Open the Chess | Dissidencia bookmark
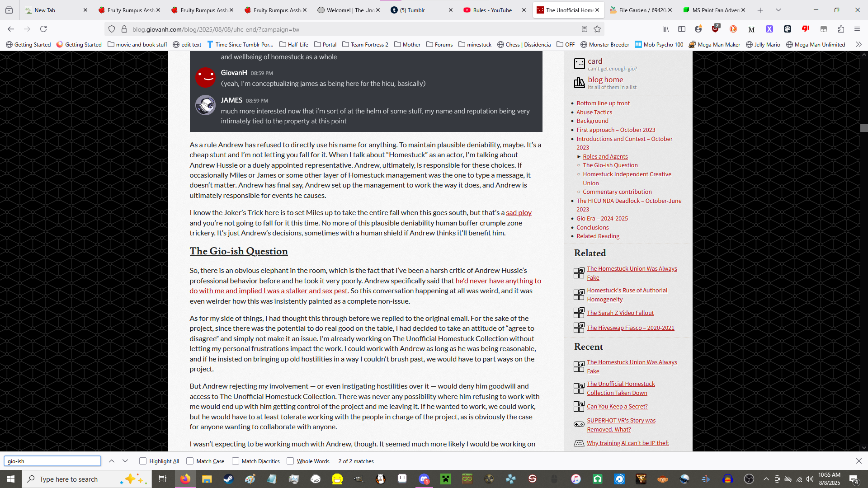Viewport: 868px width, 488px height. pyautogui.click(x=524, y=44)
